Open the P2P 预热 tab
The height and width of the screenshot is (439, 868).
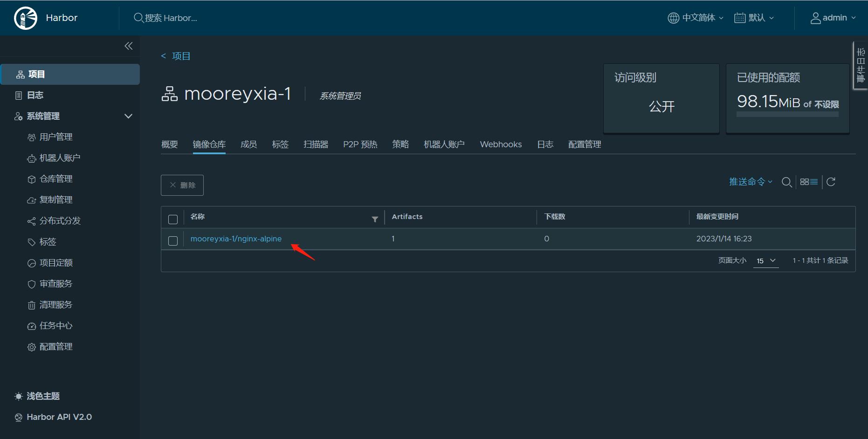pyautogui.click(x=360, y=144)
